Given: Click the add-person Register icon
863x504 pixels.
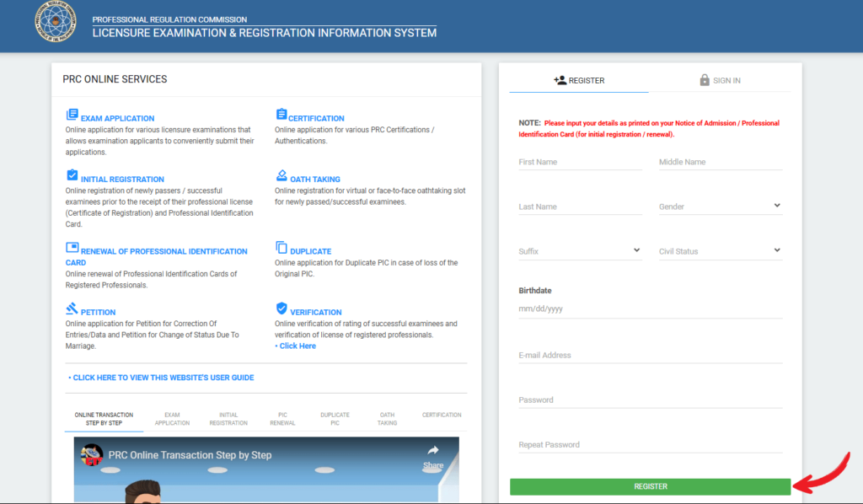Looking at the screenshot, I should click(560, 80).
